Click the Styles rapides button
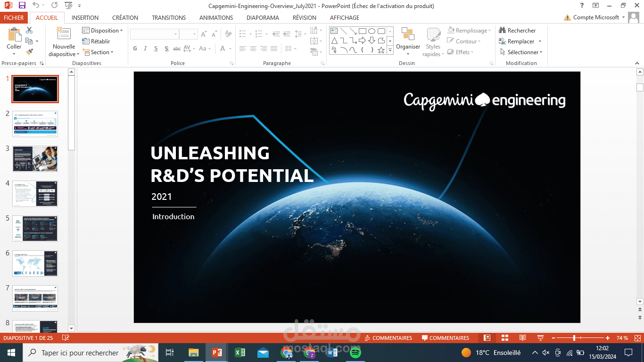This screenshot has height=362, width=644. click(x=433, y=41)
